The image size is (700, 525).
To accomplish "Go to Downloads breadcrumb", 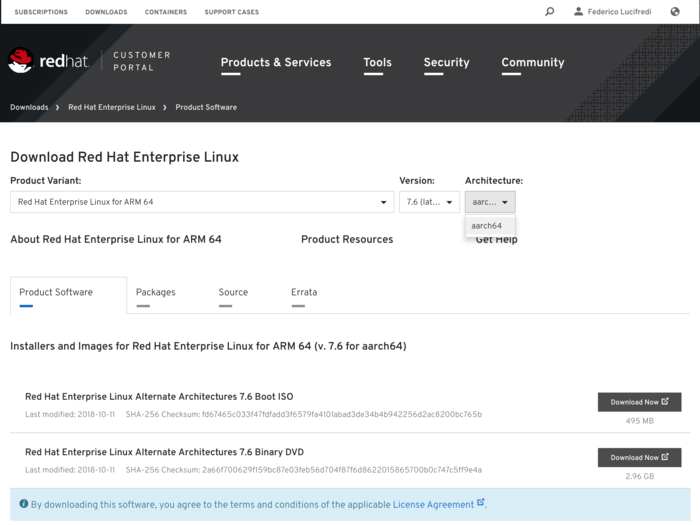I will click(x=29, y=107).
